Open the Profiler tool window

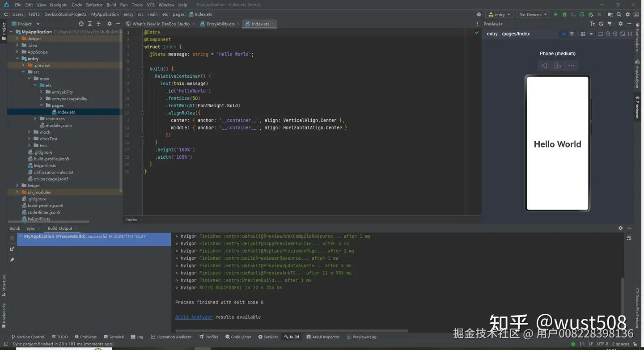[209, 337]
